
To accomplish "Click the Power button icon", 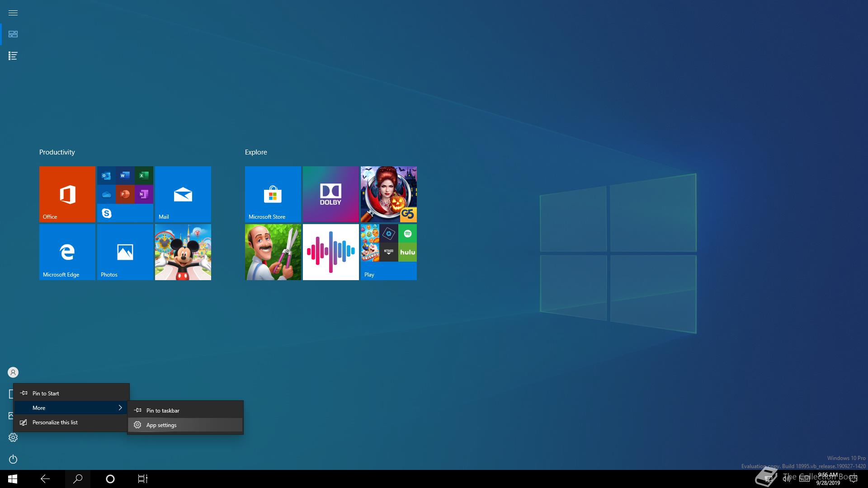I will pyautogui.click(x=13, y=459).
